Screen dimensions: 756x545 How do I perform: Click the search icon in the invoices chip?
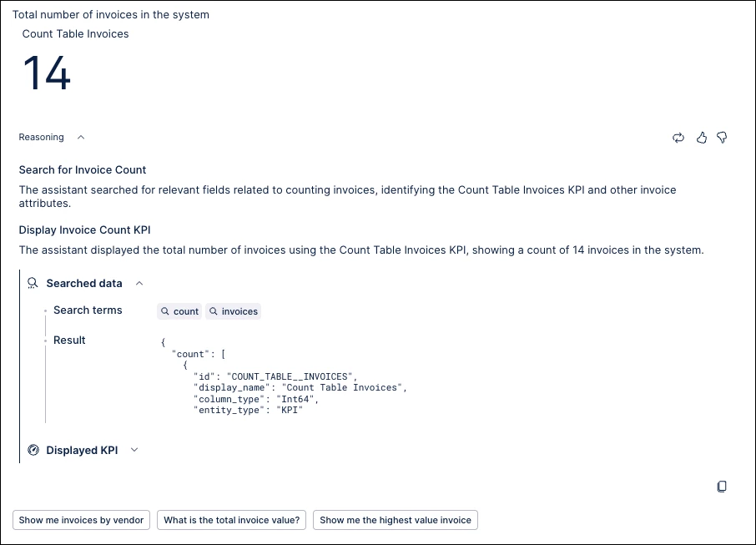click(x=213, y=311)
